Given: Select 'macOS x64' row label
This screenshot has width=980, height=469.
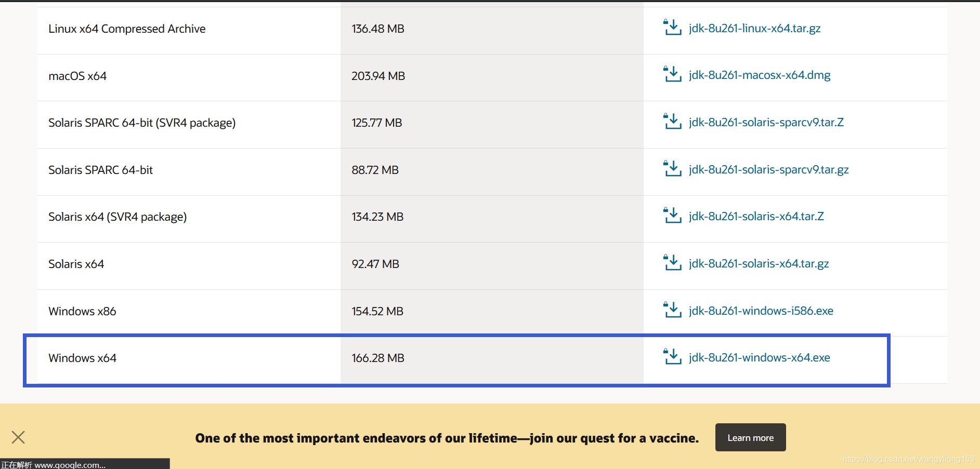Looking at the screenshot, I should pyautogui.click(x=77, y=76).
